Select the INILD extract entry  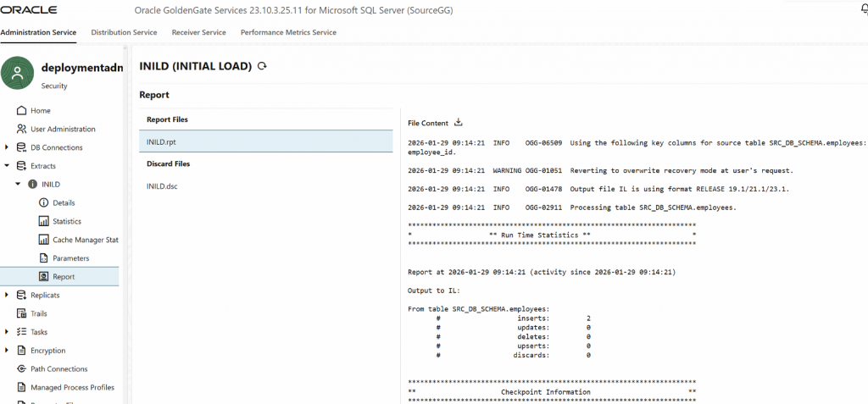(51, 185)
